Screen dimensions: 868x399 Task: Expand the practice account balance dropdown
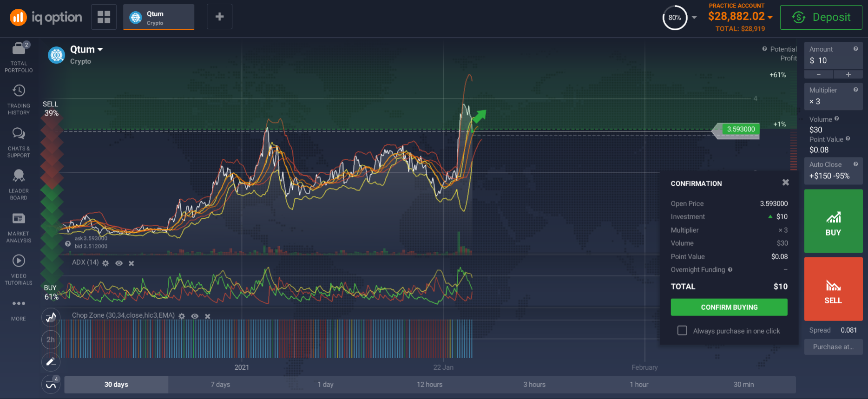pos(770,17)
